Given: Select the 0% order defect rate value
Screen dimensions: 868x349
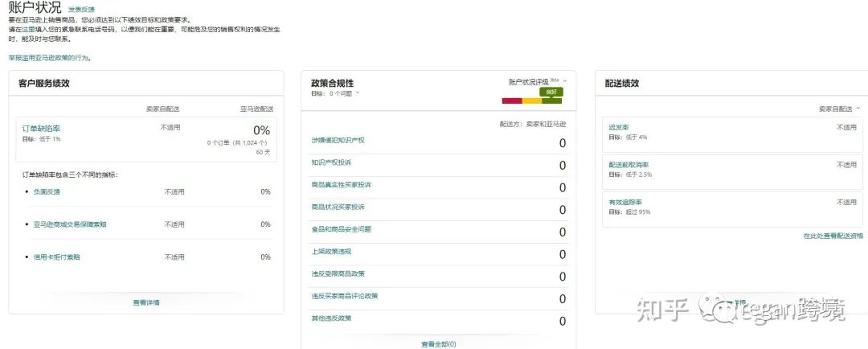Looking at the screenshot, I should point(261,130).
